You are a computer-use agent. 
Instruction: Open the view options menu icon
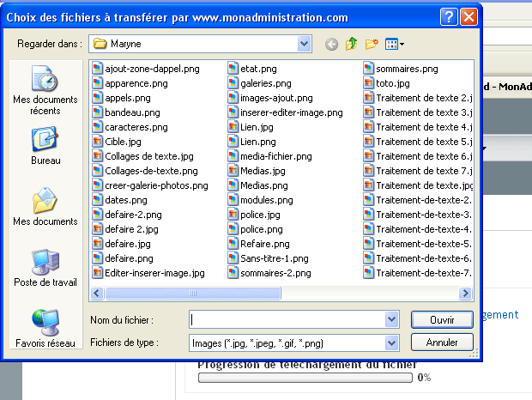coord(395,44)
